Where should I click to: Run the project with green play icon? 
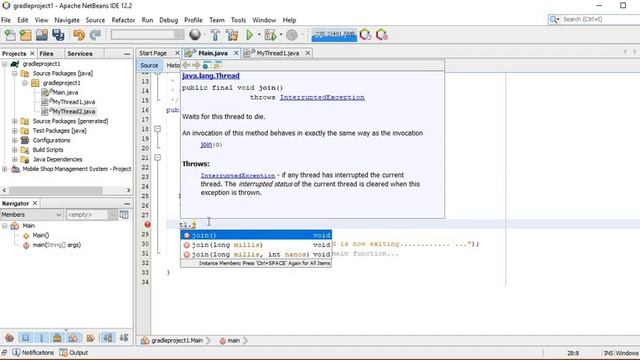tap(249, 35)
